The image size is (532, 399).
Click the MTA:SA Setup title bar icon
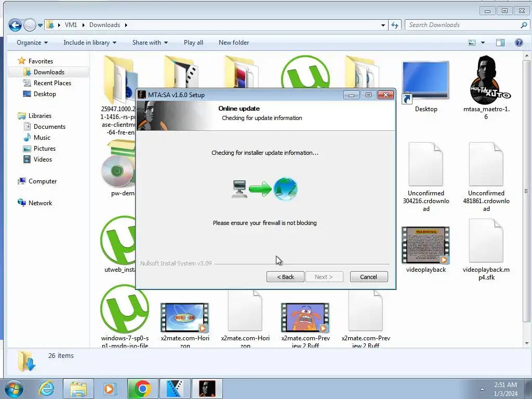(142, 95)
